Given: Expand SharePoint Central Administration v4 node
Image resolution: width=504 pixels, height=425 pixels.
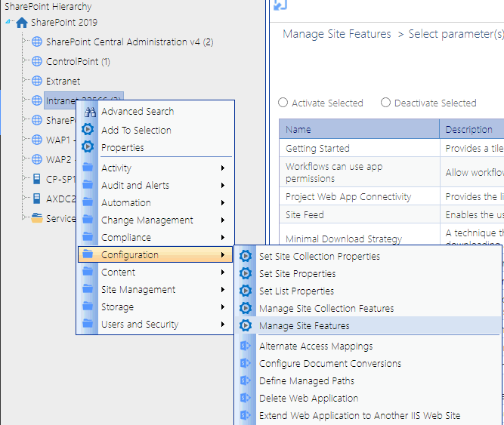Looking at the screenshot, I should click(x=24, y=42).
